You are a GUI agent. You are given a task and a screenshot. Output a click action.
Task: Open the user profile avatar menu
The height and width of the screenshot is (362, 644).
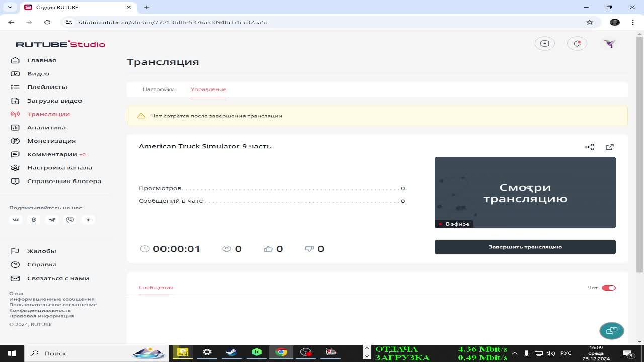pos(609,44)
